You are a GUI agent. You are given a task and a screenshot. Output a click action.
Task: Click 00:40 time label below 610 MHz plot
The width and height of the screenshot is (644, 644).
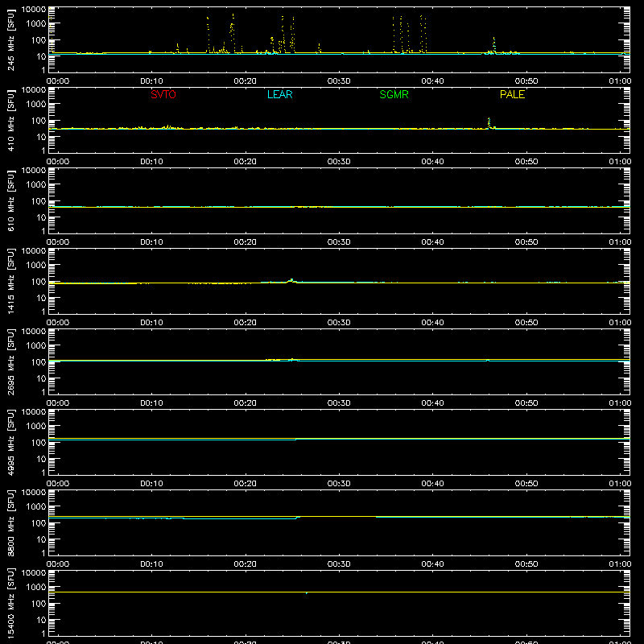(x=432, y=242)
